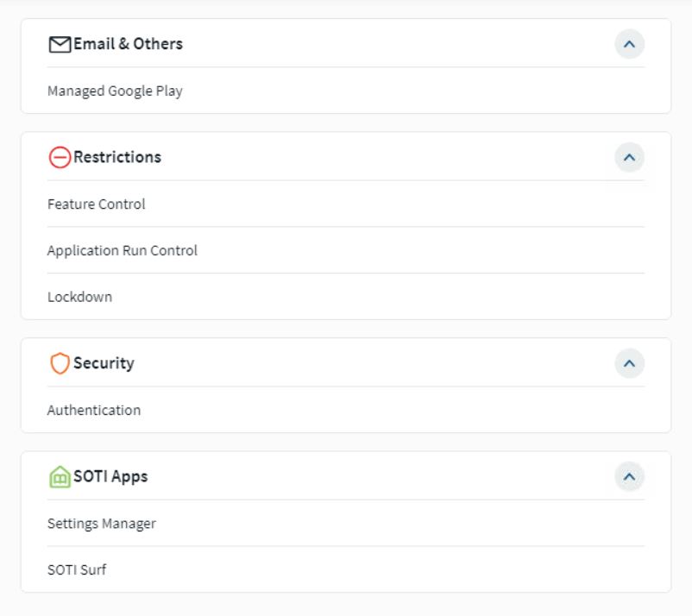Click the SOTI Apps heading text

tap(110, 477)
